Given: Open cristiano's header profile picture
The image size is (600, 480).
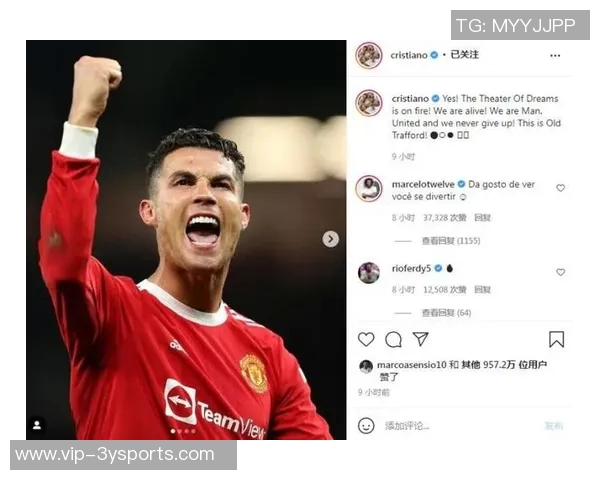Looking at the screenshot, I should click(x=369, y=56).
